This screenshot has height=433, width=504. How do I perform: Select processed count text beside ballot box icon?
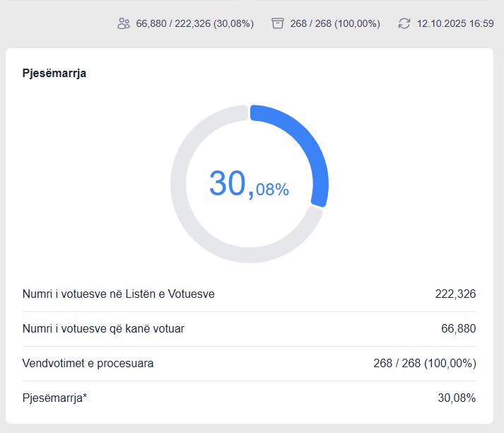[335, 23]
